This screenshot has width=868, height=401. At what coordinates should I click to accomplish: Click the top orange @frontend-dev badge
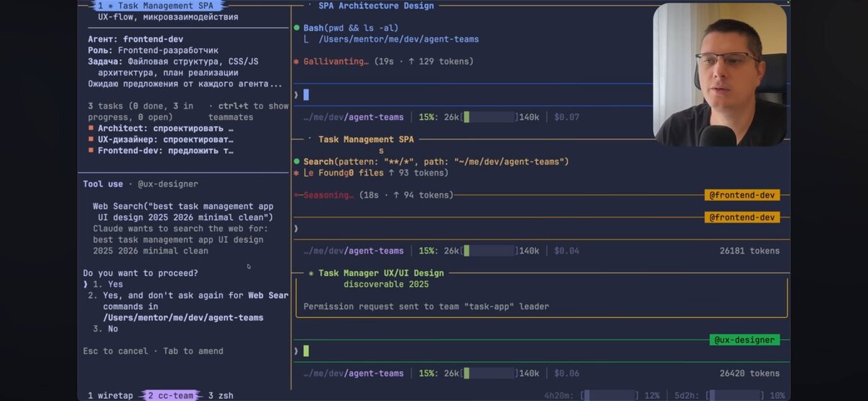coord(742,195)
